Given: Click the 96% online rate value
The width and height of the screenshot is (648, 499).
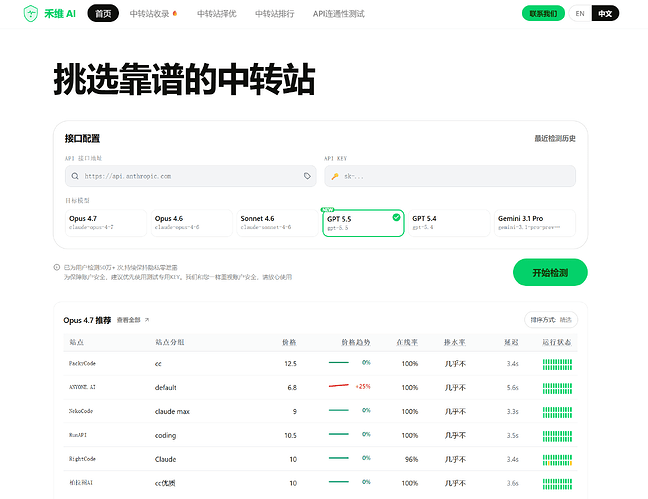Looking at the screenshot, I should [411, 459].
